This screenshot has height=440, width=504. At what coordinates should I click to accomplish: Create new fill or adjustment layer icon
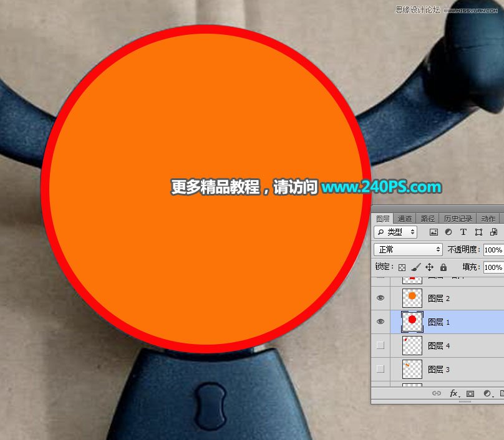[x=488, y=393]
